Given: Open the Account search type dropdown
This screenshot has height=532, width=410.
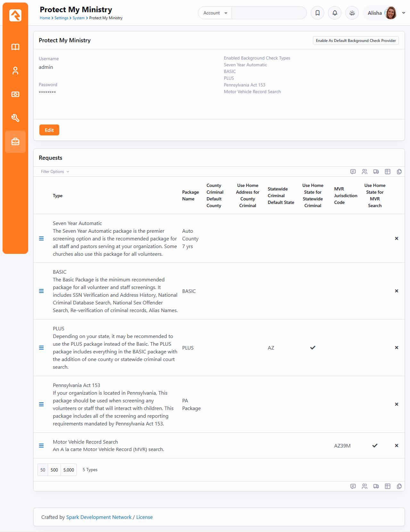Looking at the screenshot, I should 215,13.
